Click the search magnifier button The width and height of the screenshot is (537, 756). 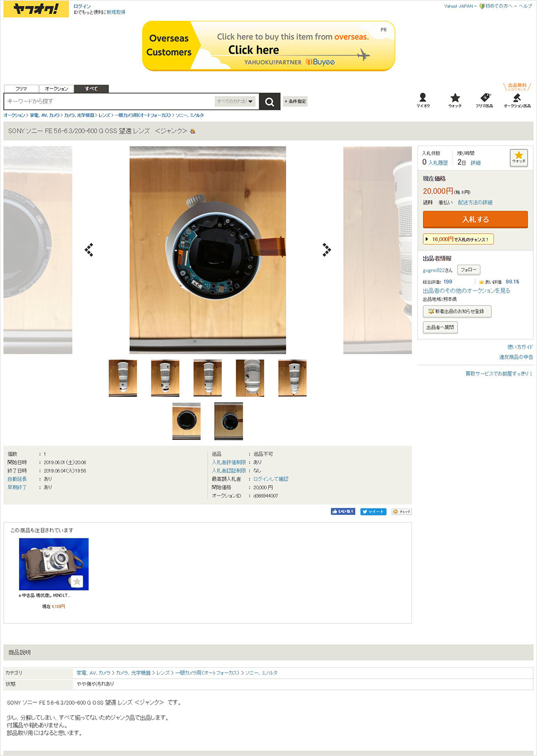(270, 101)
